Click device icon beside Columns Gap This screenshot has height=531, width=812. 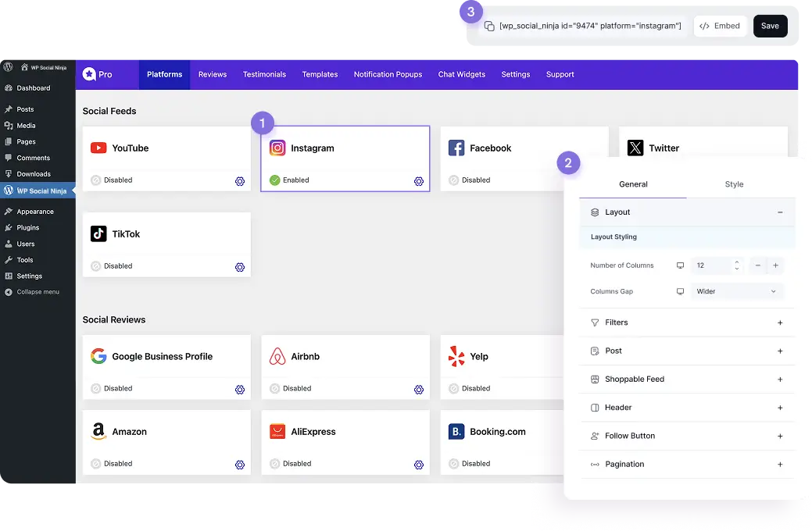point(681,291)
